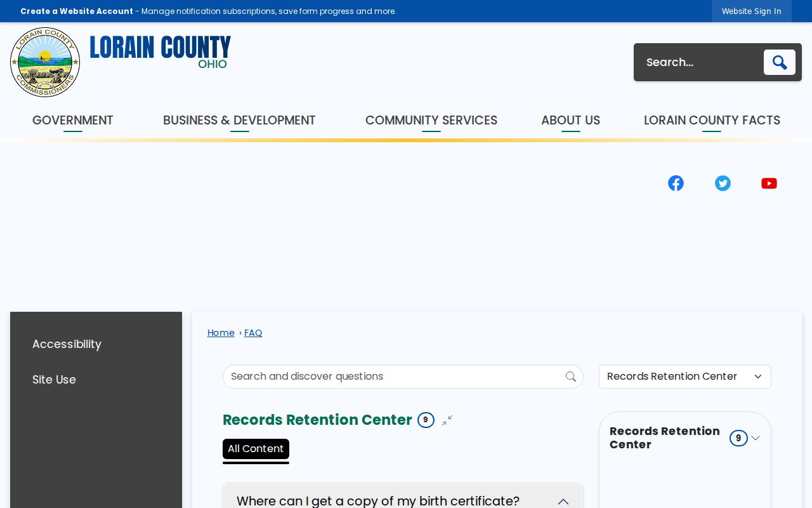Open the Site Use sidebar link
The image size is (812, 508).
coord(54,380)
